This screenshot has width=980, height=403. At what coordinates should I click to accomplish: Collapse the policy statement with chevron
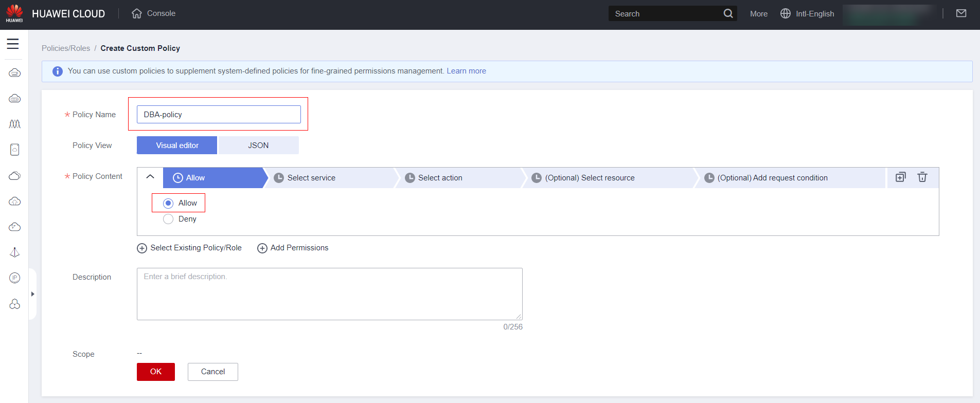(150, 177)
